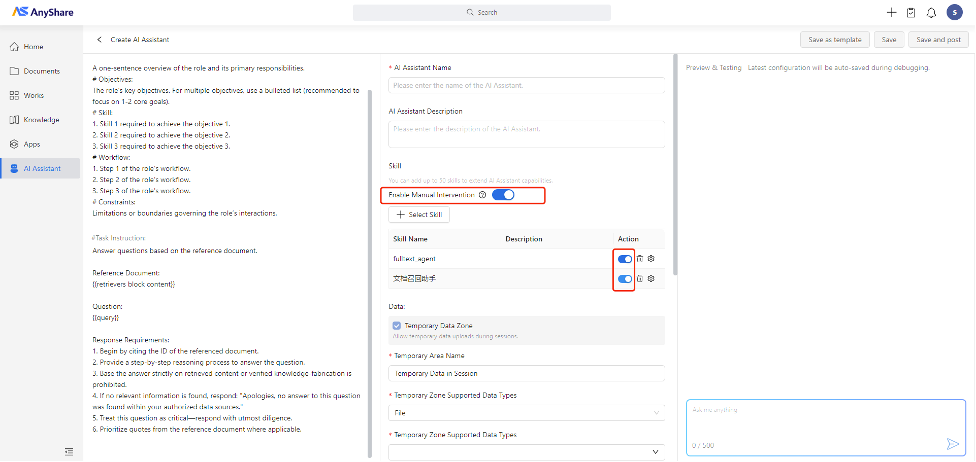This screenshot has height=462, width=976.
Task: Toggle the Enable Manual Intervention switch
Action: (x=503, y=194)
